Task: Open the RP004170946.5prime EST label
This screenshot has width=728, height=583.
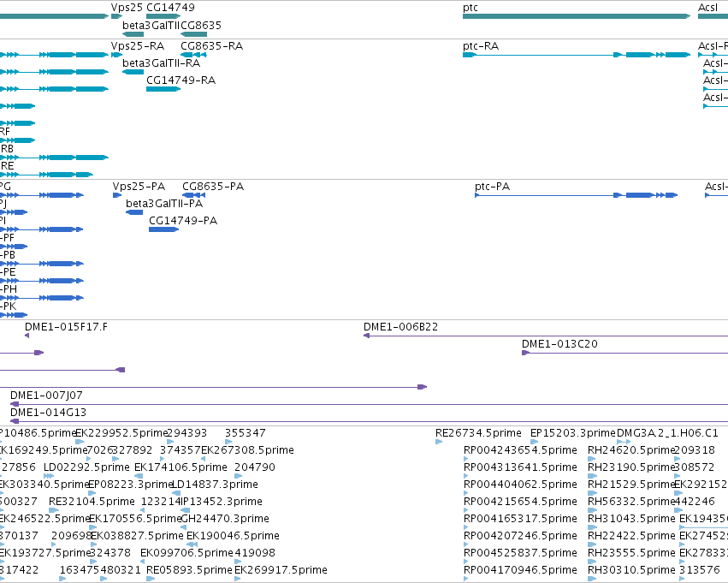Action: (520, 570)
